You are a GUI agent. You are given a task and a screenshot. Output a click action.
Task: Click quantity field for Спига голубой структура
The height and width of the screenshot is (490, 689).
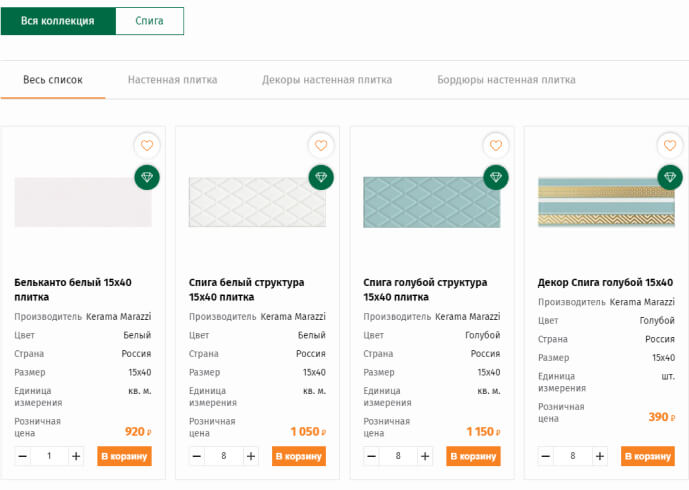[x=398, y=456]
